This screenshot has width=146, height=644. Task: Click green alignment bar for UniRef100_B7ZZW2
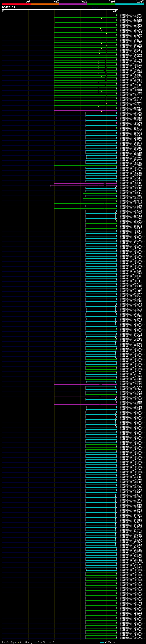[85, 165]
